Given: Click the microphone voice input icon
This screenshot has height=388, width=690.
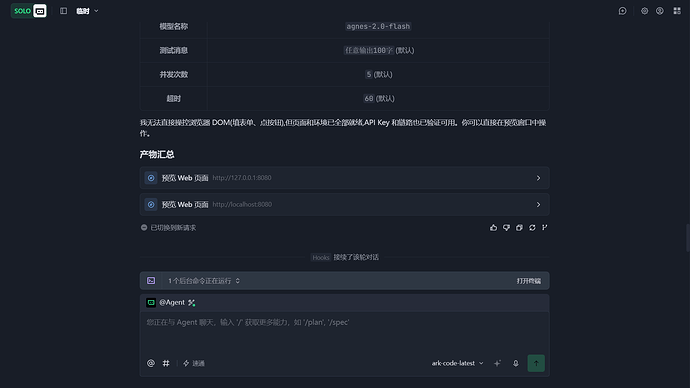Looking at the screenshot, I should click(x=515, y=363).
